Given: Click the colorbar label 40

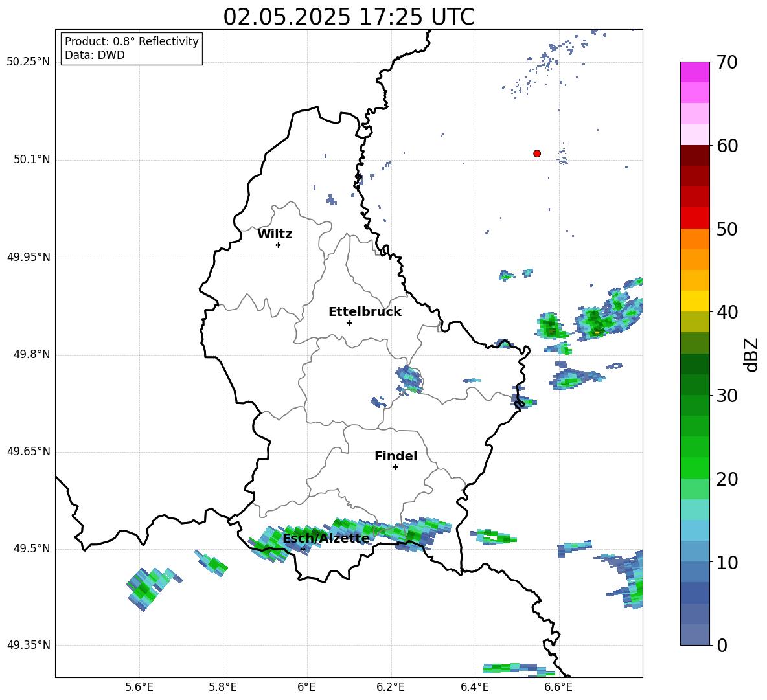Looking at the screenshot, I should [x=727, y=312].
